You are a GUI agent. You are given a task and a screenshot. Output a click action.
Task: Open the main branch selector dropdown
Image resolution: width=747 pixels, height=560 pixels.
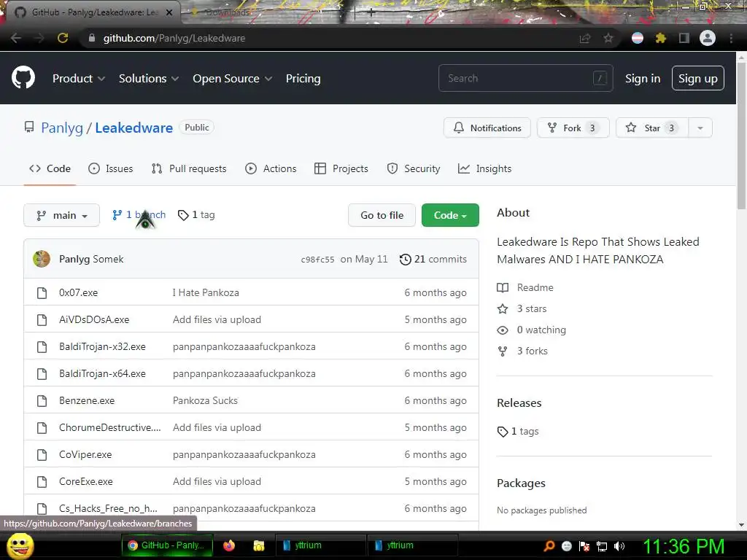click(x=61, y=215)
